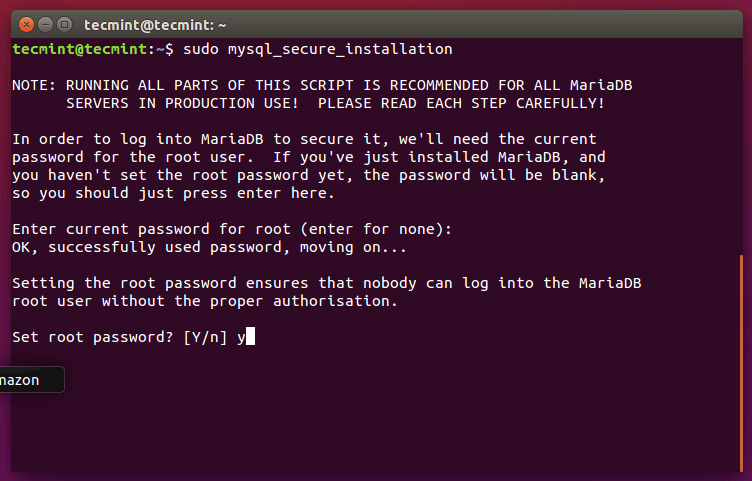Click the 'password for the root user' line

click(x=308, y=157)
